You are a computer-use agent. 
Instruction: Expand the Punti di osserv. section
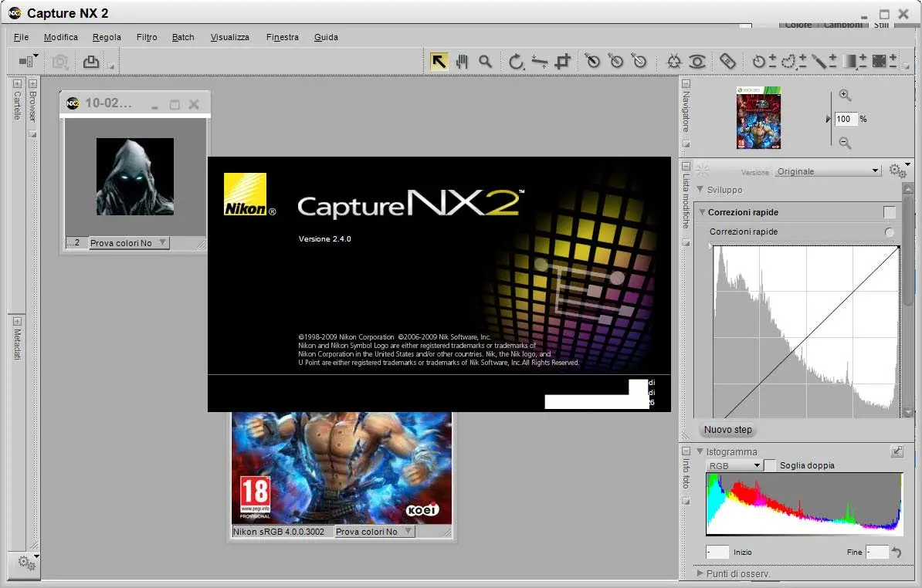click(700, 573)
